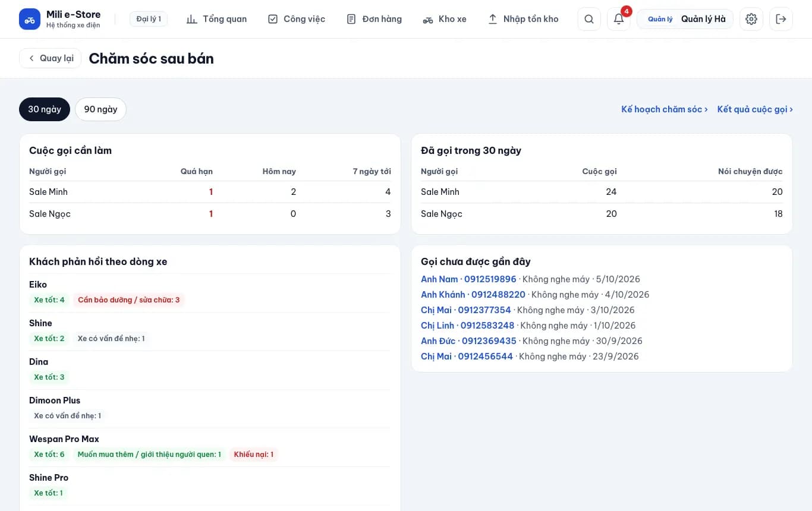Open the Đơn hàng menu
This screenshot has height=511, width=812.
(374, 19)
